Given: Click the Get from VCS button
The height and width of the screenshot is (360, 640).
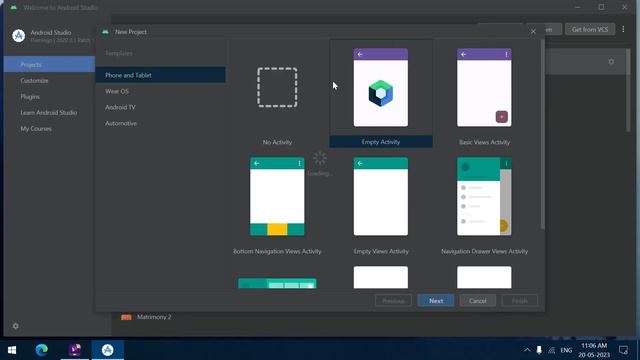Looking at the screenshot, I should click(590, 29).
